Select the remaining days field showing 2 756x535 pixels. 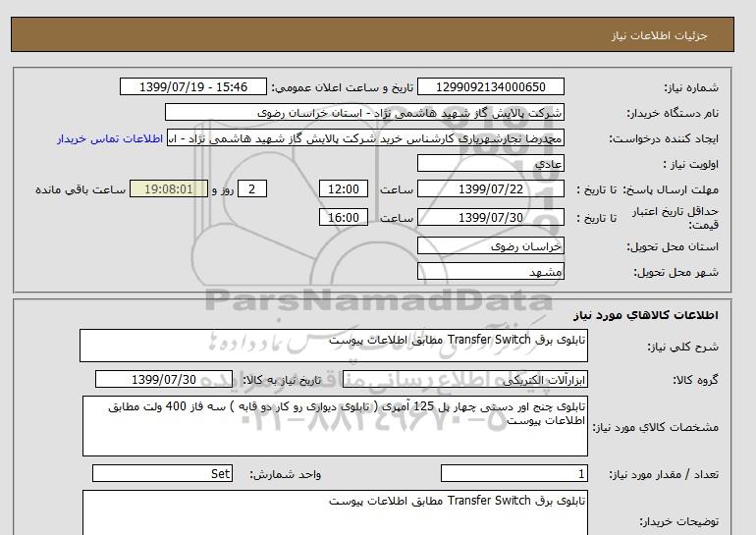coord(252,189)
